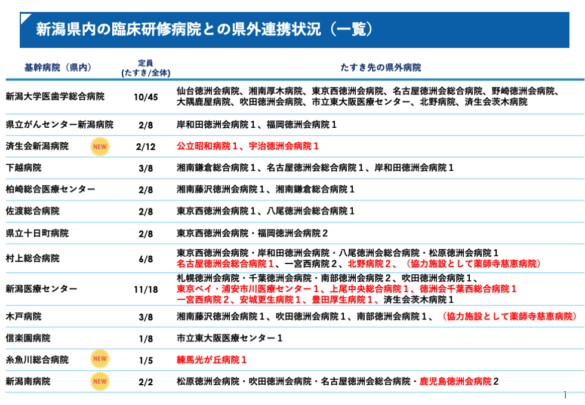Image resolution: width=585 pixels, height=405 pixels.
Task: Click the NEW badge beside 糸魚川総合病院
Action: click(100, 359)
